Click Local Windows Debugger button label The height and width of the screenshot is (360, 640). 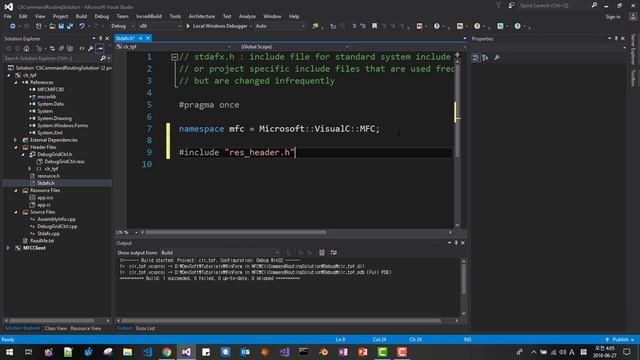pyautogui.click(x=220, y=26)
